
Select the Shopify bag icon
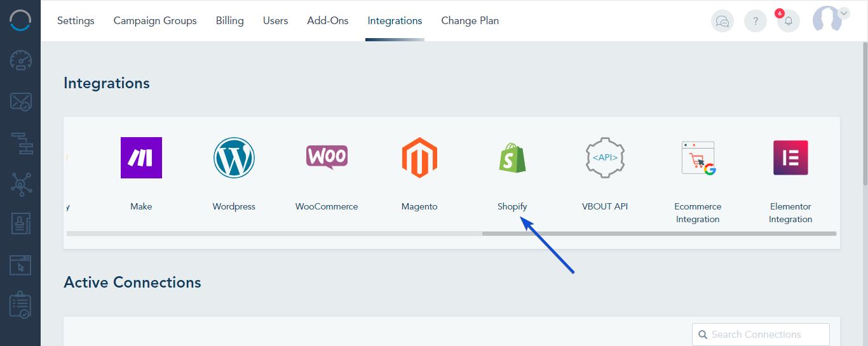pos(512,157)
